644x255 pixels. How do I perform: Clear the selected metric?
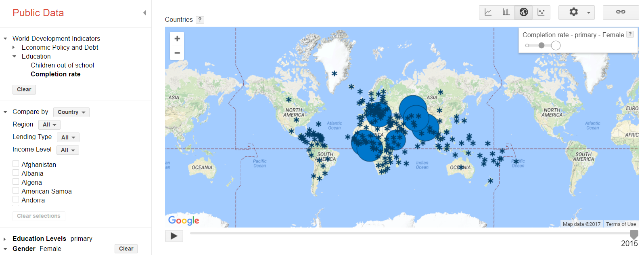pyautogui.click(x=24, y=89)
